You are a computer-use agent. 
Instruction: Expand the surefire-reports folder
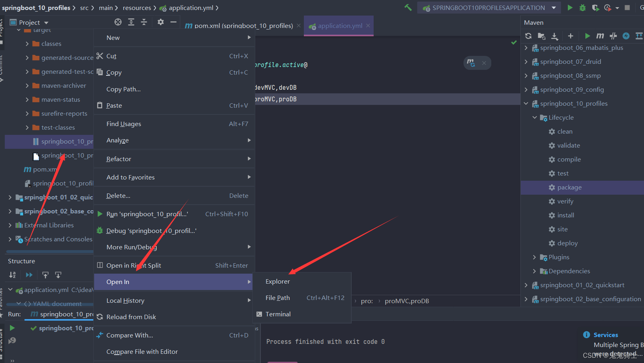click(27, 113)
